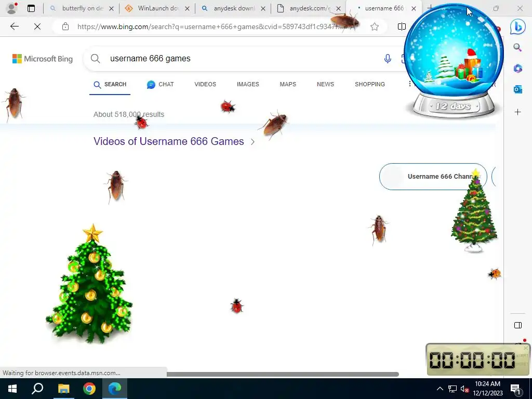Screen dimensions: 532x399
Task: Click the horizontal page scrollbar
Action: click(282, 374)
